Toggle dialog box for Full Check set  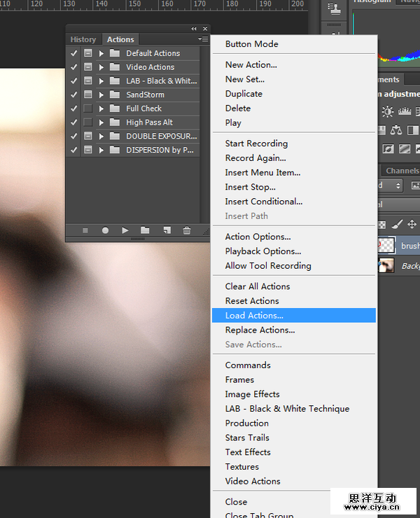[x=88, y=108]
